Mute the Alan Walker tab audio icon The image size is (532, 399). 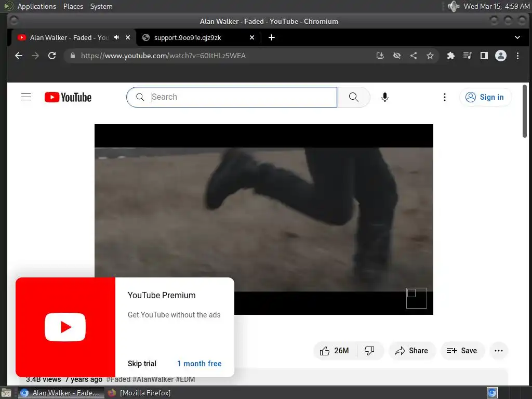tap(117, 37)
